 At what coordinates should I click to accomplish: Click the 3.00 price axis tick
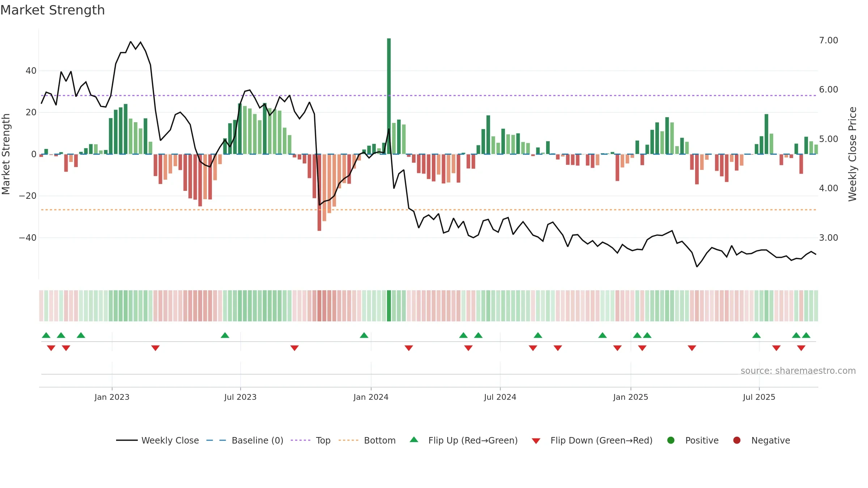(829, 237)
